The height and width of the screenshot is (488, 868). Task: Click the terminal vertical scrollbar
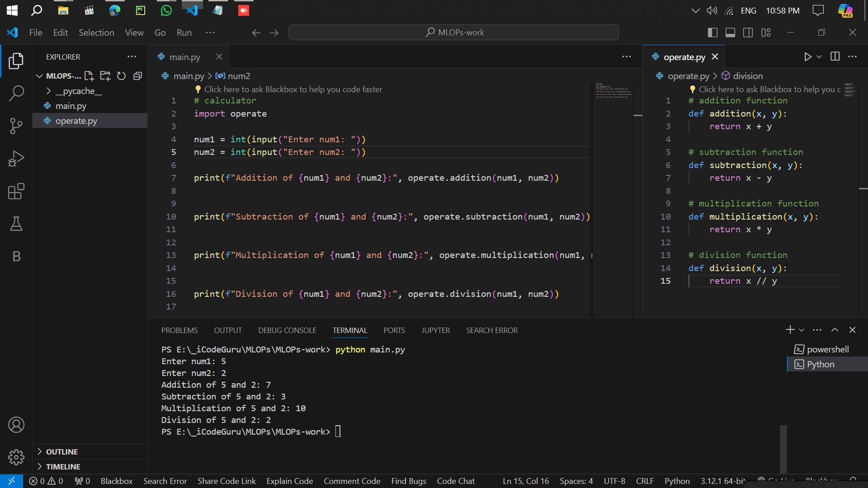tap(783, 449)
